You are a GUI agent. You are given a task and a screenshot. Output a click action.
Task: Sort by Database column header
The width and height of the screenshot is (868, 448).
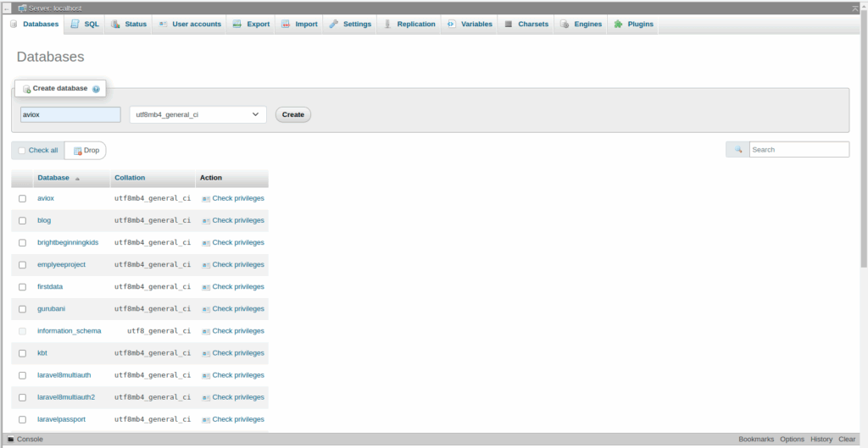pyautogui.click(x=53, y=178)
